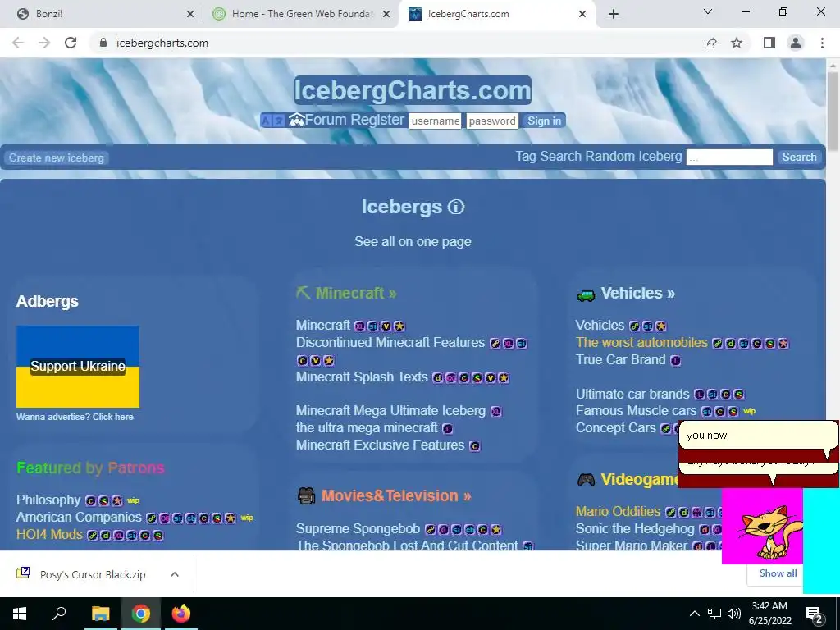Click the site lock padlock icon
Viewport: 840px width, 630px height.
[x=103, y=43]
